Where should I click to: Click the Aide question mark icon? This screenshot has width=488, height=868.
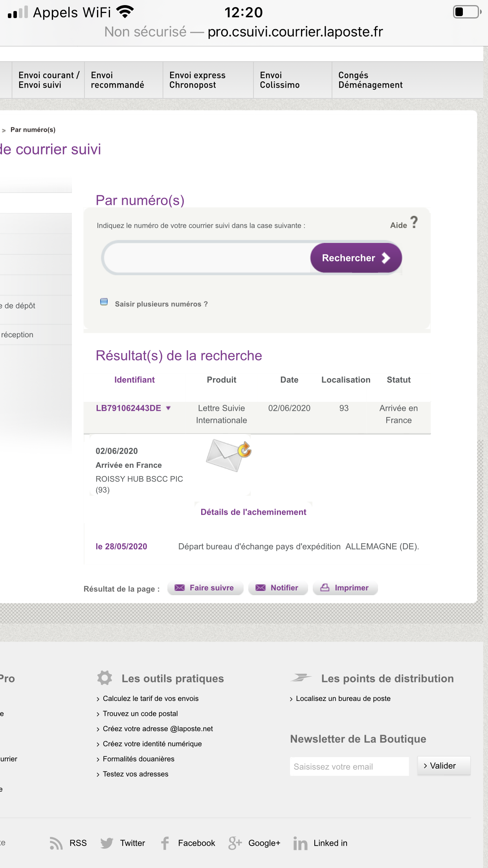[x=414, y=223]
